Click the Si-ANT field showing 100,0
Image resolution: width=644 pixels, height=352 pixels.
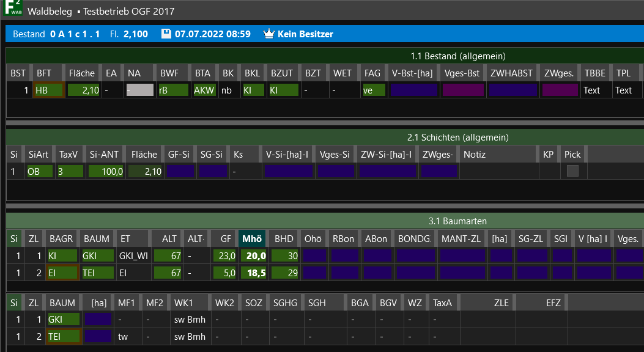pyautogui.click(x=106, y=172)
